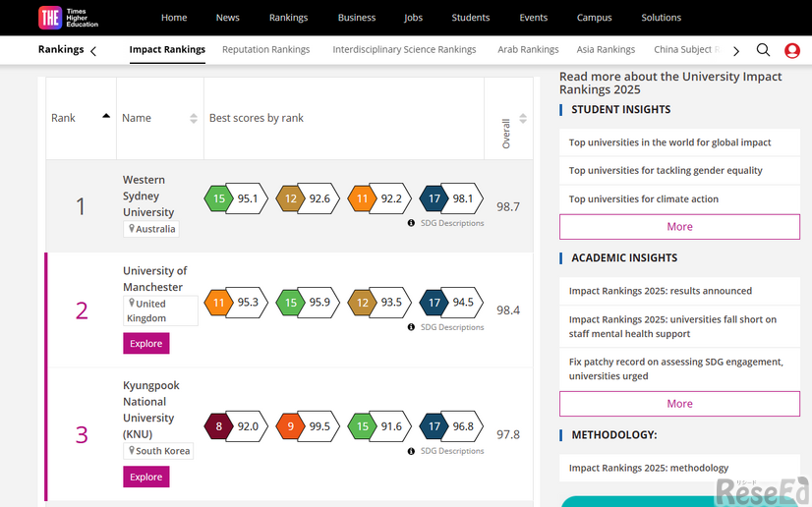Open SDG Descriptions for Kyungpook row
The width and height of the screenshot is (812, 507).
[x=452, y=451]
